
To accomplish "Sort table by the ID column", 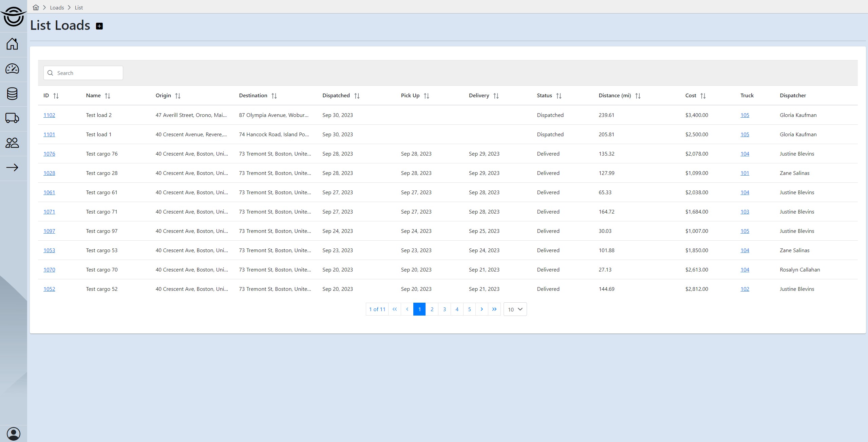I will pos(56,96).
